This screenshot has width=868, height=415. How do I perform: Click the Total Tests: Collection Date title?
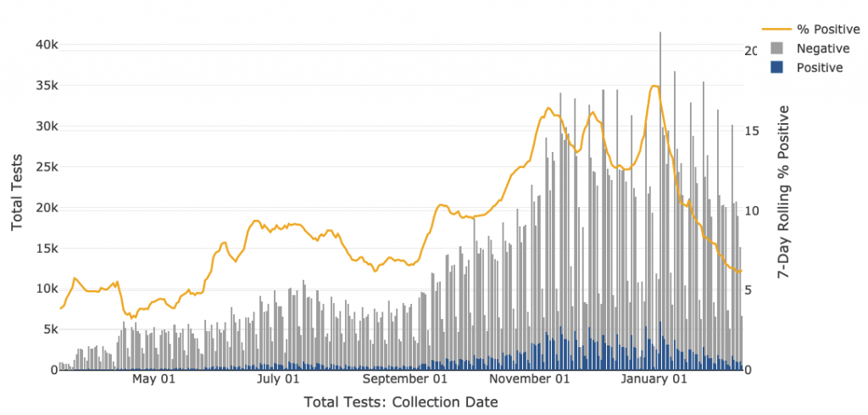click(x=401, y=402)
